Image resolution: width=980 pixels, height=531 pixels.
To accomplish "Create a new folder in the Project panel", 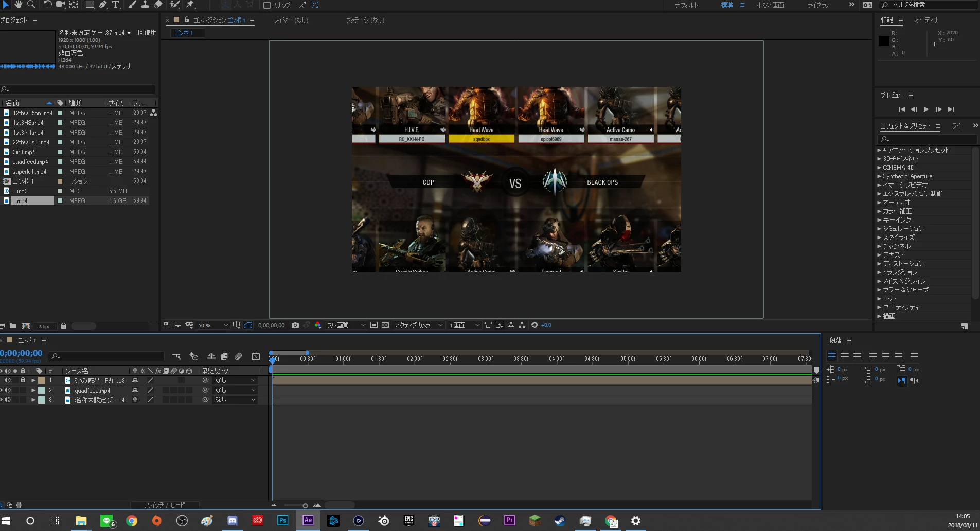I will [x=13, y=326].
